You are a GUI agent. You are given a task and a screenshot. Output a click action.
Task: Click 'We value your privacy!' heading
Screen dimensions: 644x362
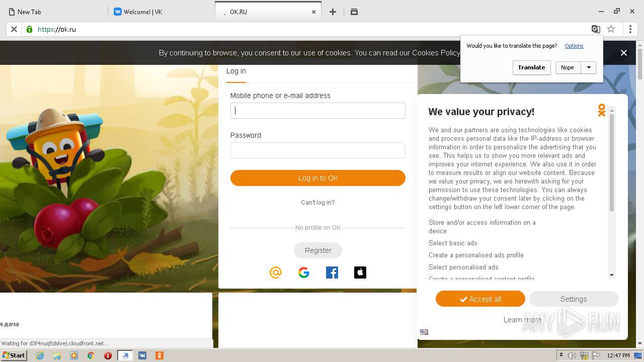point(481,112)
